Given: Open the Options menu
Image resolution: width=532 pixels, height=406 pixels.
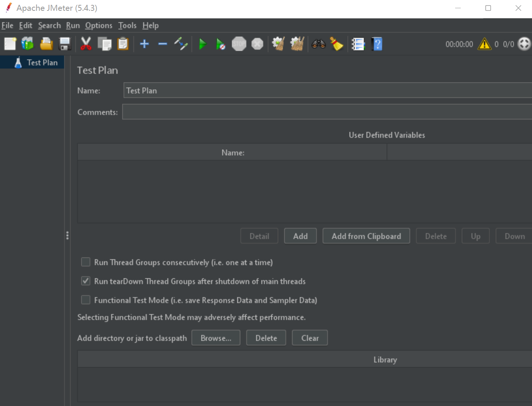Looking at the screenshot, I should (x=98, y=25).
